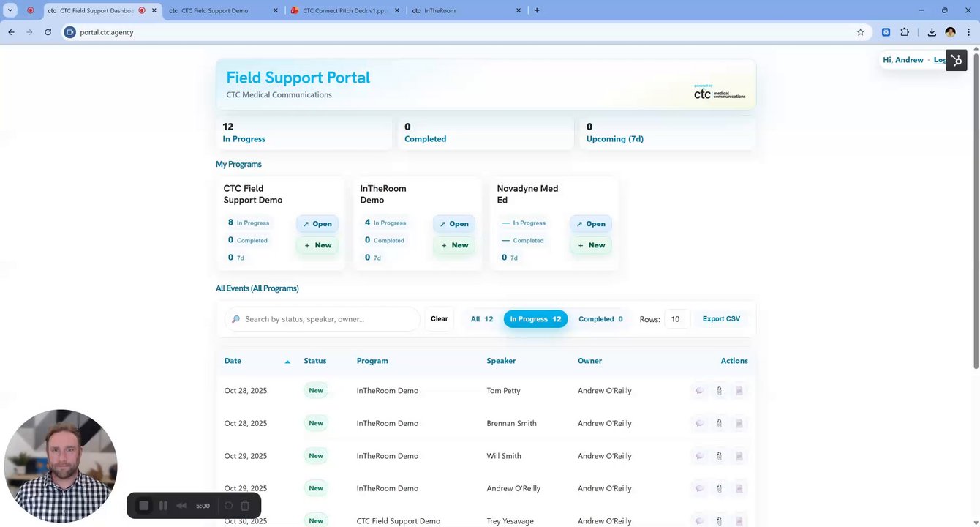The image size is (980, 527).
Task: Open the attachment paperclip for Will Smith's event
Action: pyautogui.click(x=719, y=456)
